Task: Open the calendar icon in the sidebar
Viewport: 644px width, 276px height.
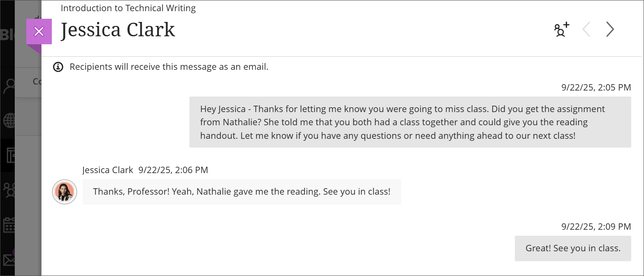Action: (x=9, y=225)
